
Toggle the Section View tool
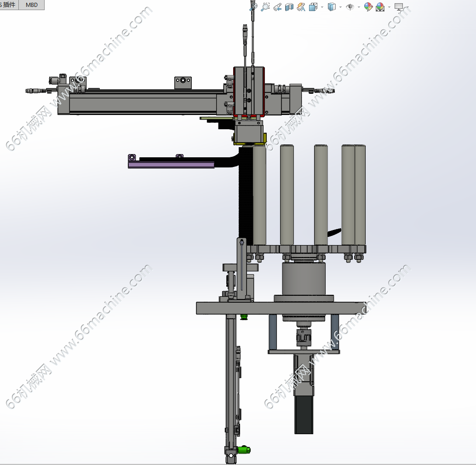pos(289,7)
